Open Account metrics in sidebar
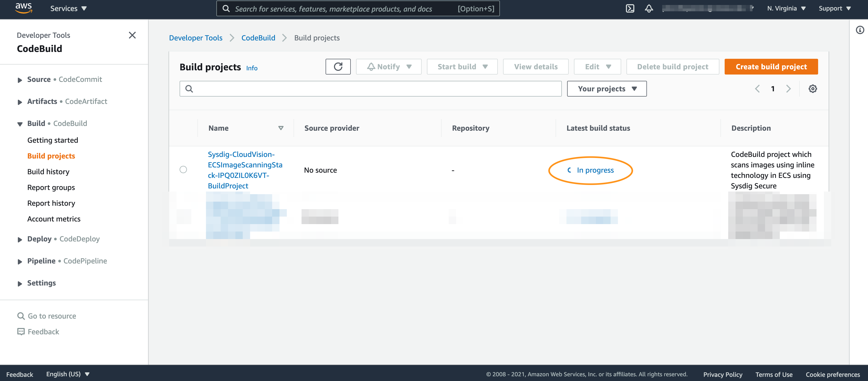Image resolution: width=868 pixels, height=381 pixels. [54, 219]
